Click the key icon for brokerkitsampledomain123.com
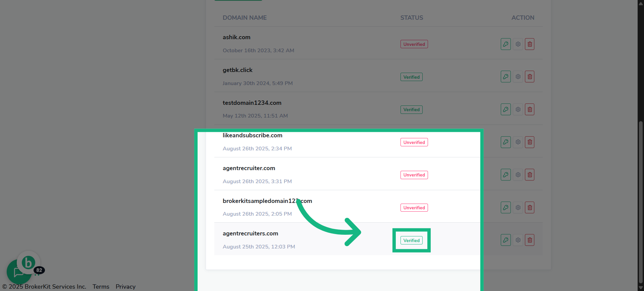This screenshot has height=291, width=644. tap(505, 207)
